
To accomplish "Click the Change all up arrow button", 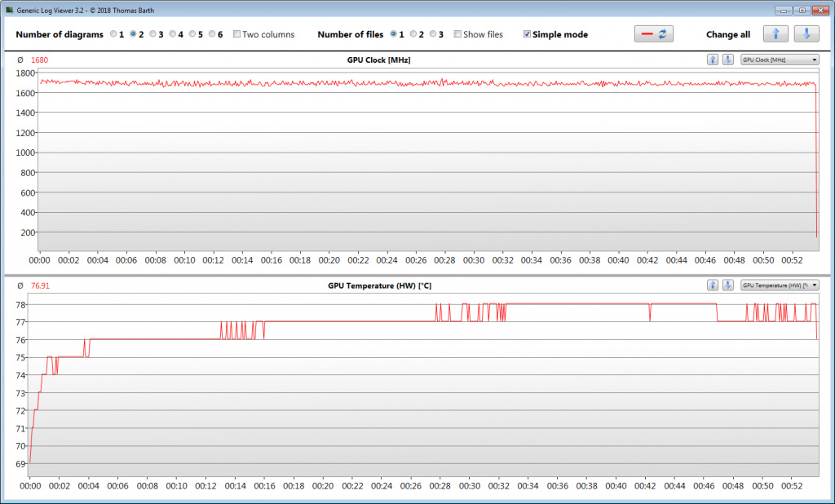I will [775, 34].
